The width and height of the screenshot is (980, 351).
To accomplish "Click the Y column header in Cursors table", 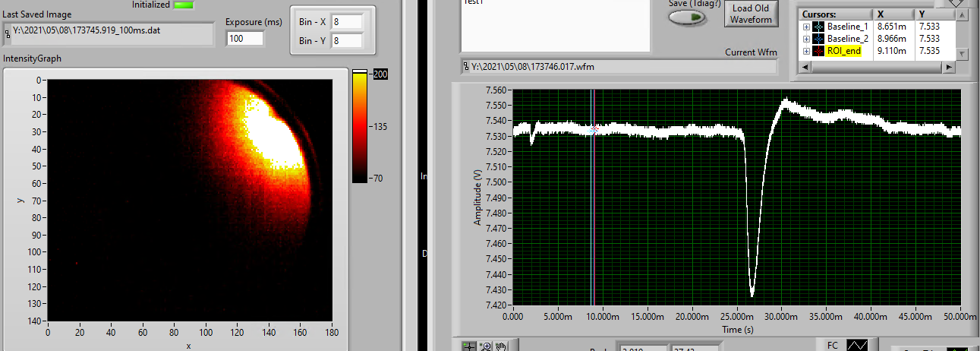I will (922, 14).
